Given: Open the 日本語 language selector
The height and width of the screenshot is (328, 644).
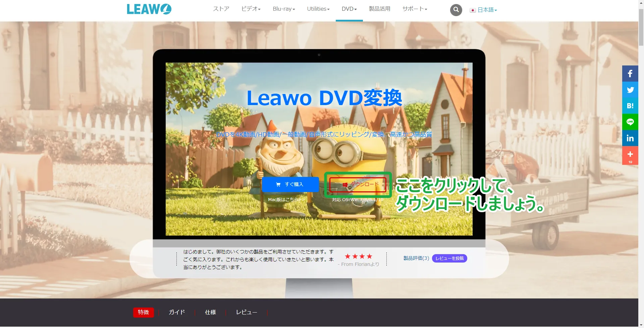Looking at the screenshot, I should click(x=487, y=10).
